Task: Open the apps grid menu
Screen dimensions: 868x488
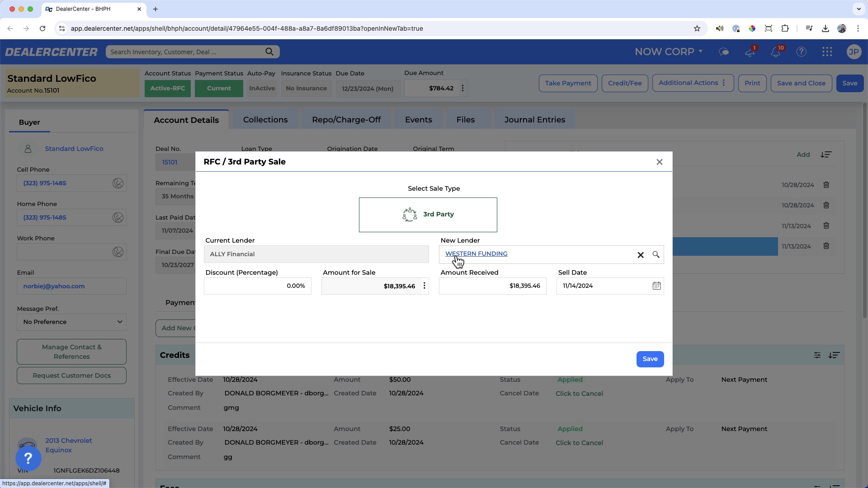Action: pyautogui.click(x=827, y=52)
